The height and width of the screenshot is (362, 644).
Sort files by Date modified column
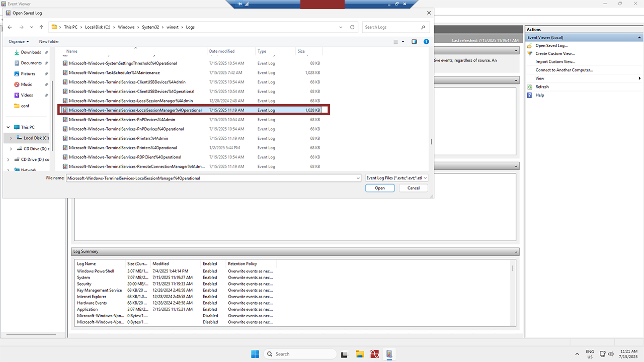[x=222, y=51]
